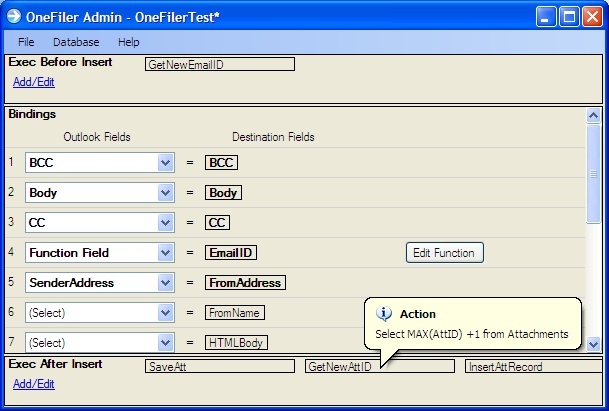Close the OneFiler Admin window
609x411 pixels.
pyautogui.click(x=592, y=17)
